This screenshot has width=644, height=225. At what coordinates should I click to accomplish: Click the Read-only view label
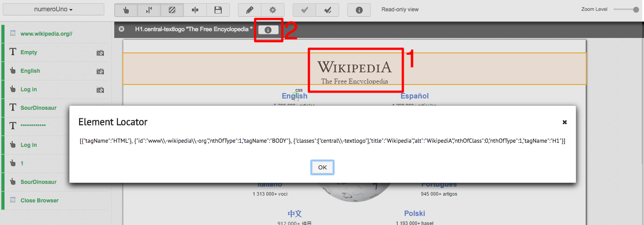coord(400,9)
